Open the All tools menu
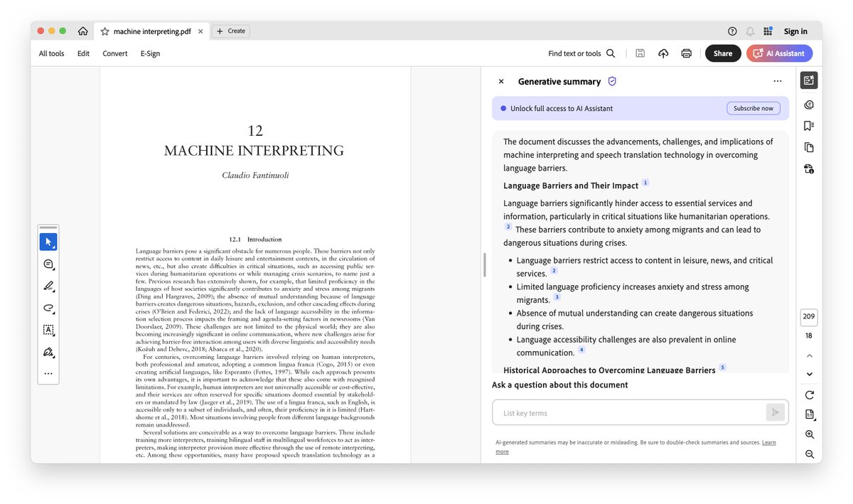This screenshot has height=504, width=853. pyautogui.click(x=51, y=53)
